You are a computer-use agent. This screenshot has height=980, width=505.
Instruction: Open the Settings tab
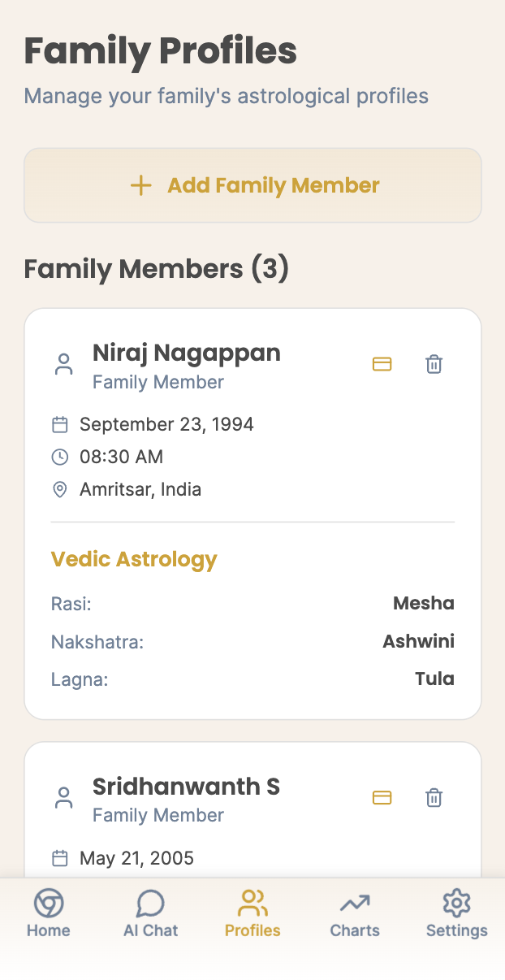pyautogui.click(x=457, y=914)
